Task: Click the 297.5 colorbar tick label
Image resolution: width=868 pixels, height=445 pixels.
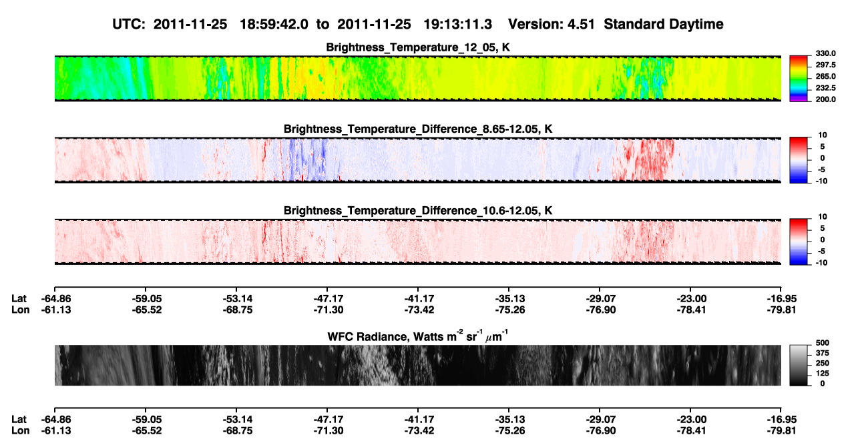Action: pyautogui.click(x=826, y=65)
